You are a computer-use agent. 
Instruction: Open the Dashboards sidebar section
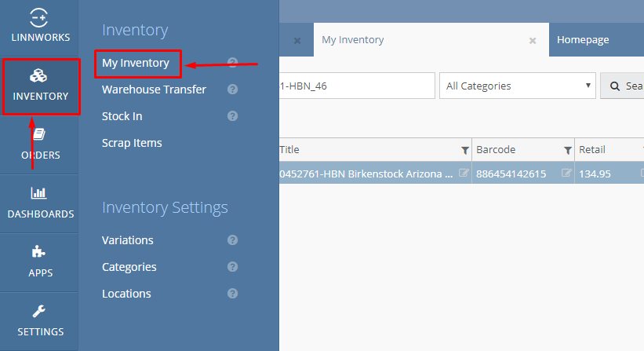(40, 203)
